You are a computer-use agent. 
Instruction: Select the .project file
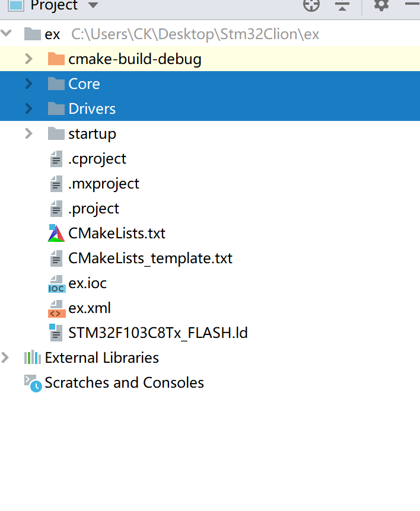coord(94,209)
